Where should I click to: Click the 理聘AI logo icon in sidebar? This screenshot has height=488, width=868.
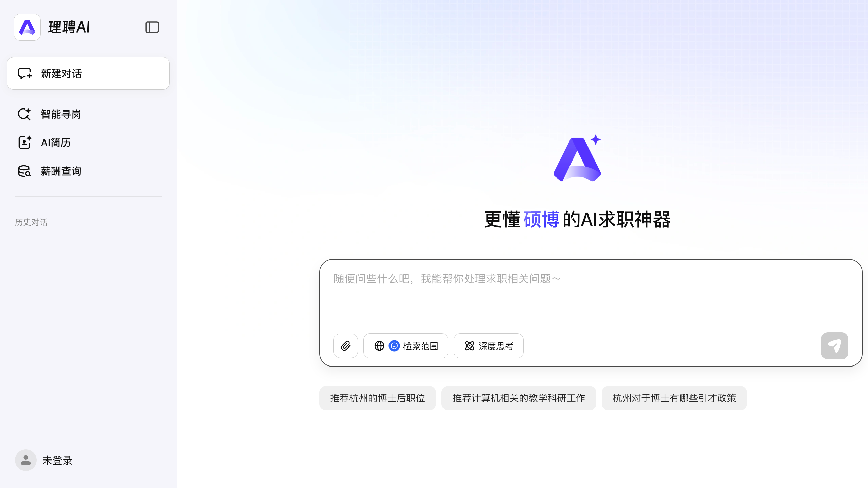[27, 27]
